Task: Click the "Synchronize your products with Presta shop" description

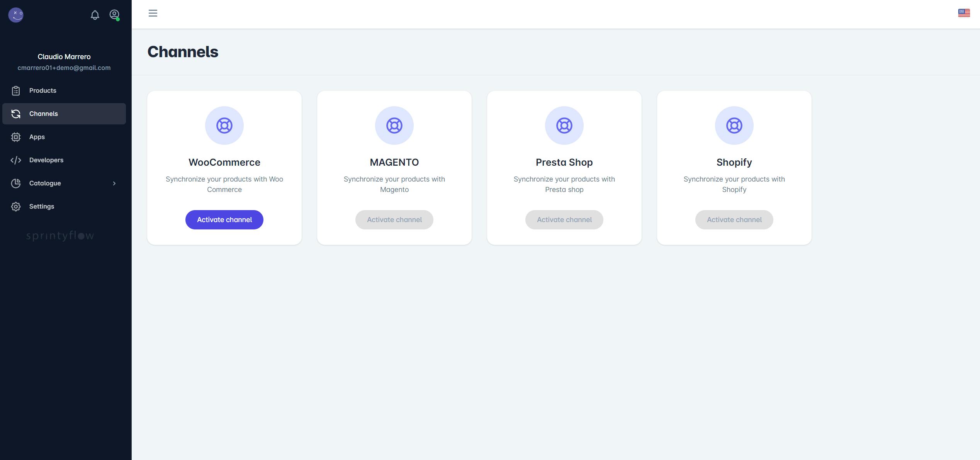Action: [564, 184]
